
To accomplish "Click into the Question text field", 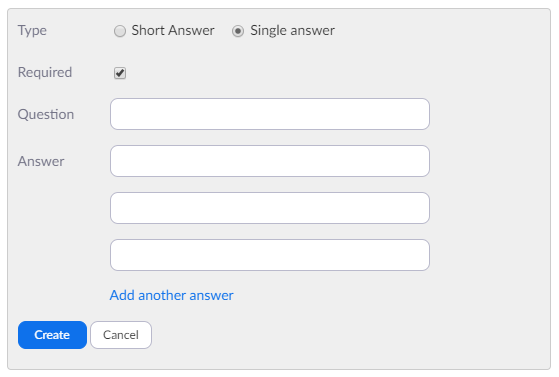I will point(270,114).
